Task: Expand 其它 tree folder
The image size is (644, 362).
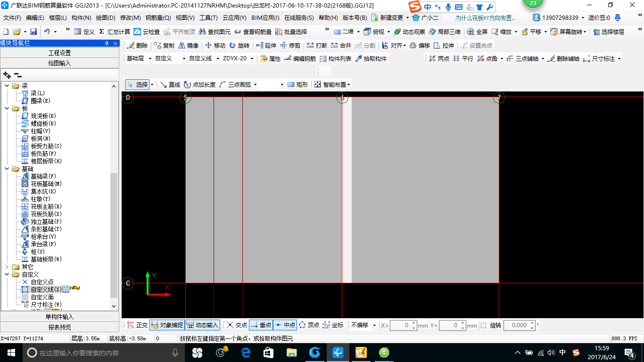Action: (x=7, y=267)
